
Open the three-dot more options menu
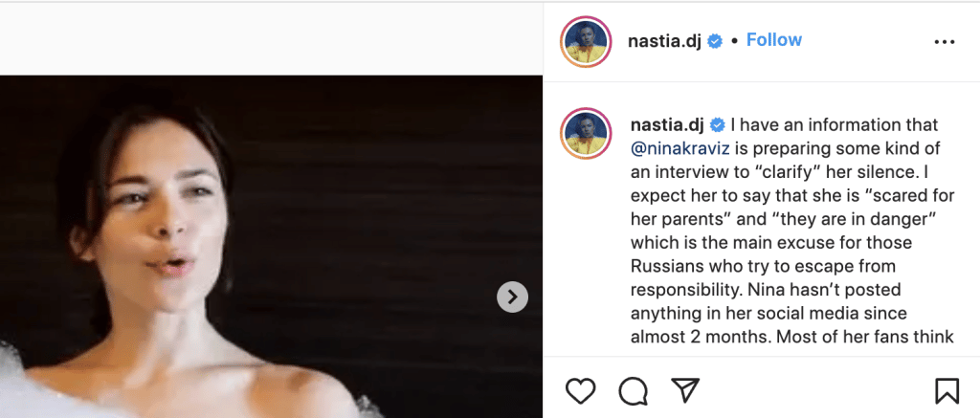pos(944,42)
